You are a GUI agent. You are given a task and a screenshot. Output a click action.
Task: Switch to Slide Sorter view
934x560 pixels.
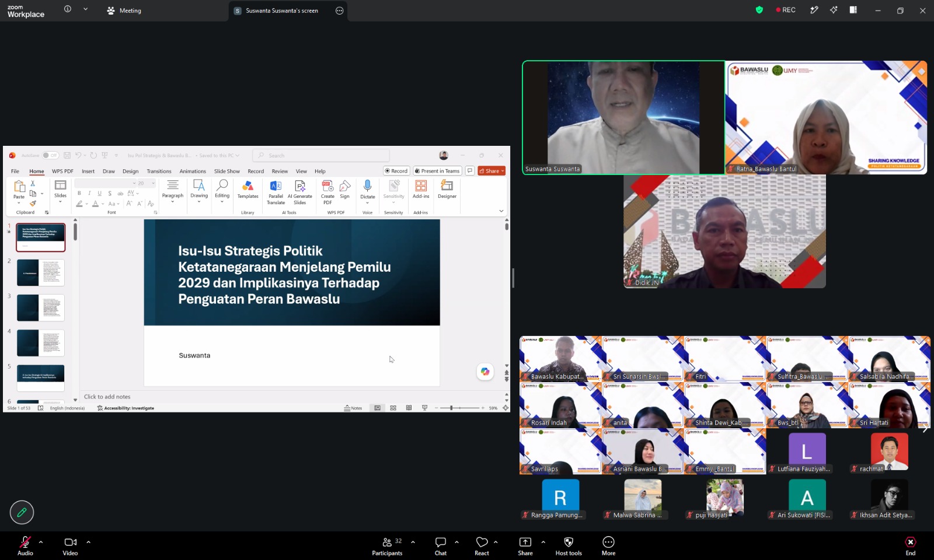point(393,408)
